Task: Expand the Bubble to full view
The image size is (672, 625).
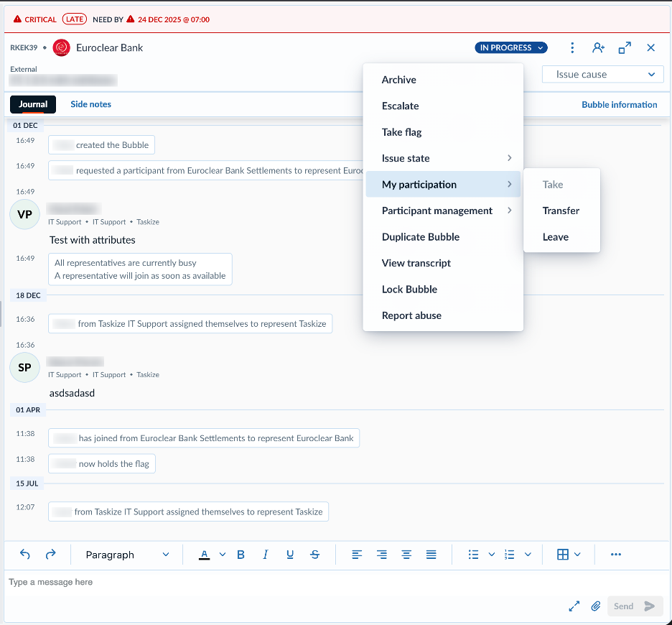Action: click(625, 47)
